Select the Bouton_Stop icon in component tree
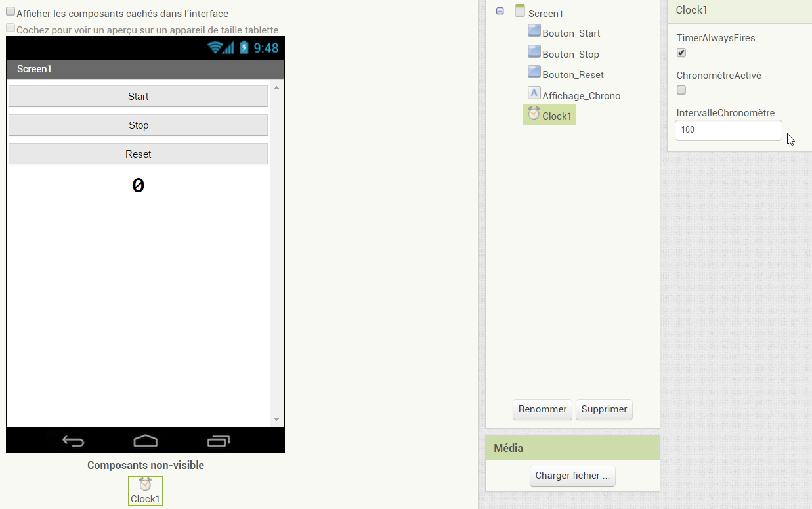Screen dimensions: 812x509 [x=534, y=53]
